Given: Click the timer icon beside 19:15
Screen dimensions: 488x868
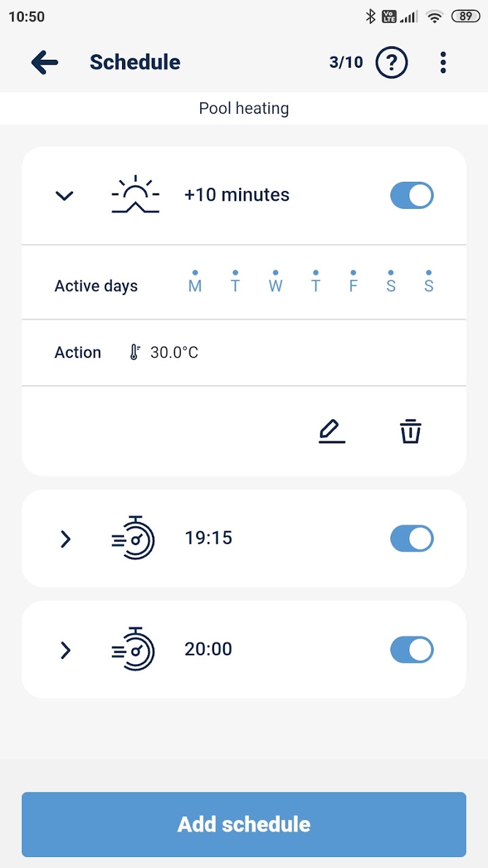Looking at the screenshot, I should [134, 538].
